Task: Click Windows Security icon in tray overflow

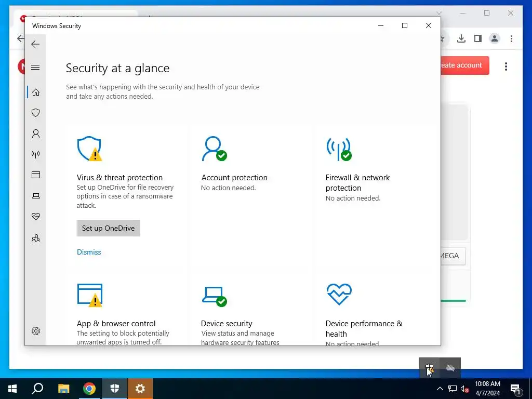Action: [x=429, y=368]
